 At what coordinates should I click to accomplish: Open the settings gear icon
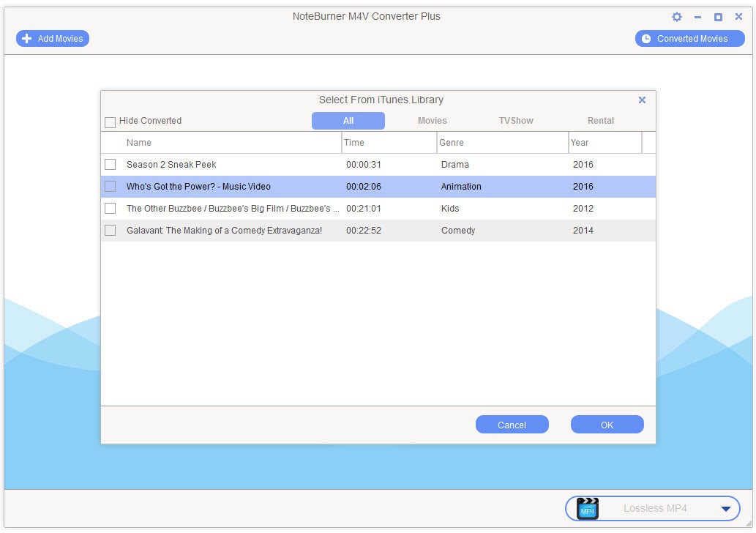click(x=677, y=17)
